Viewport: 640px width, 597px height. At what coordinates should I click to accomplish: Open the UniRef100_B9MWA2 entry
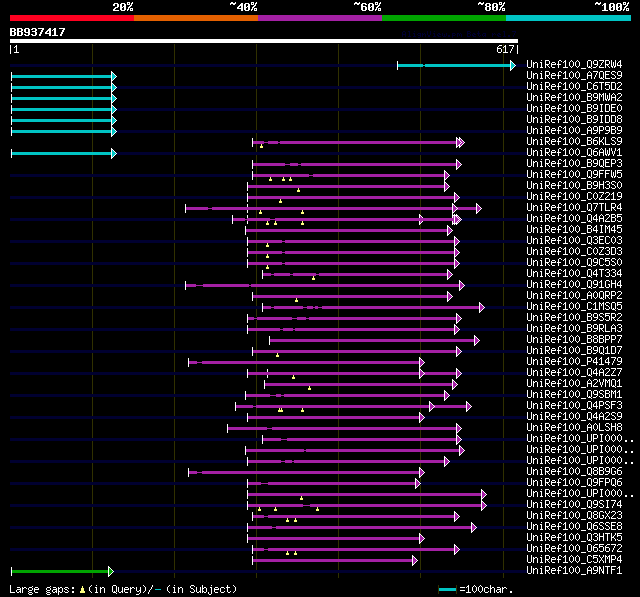(574, 98)
